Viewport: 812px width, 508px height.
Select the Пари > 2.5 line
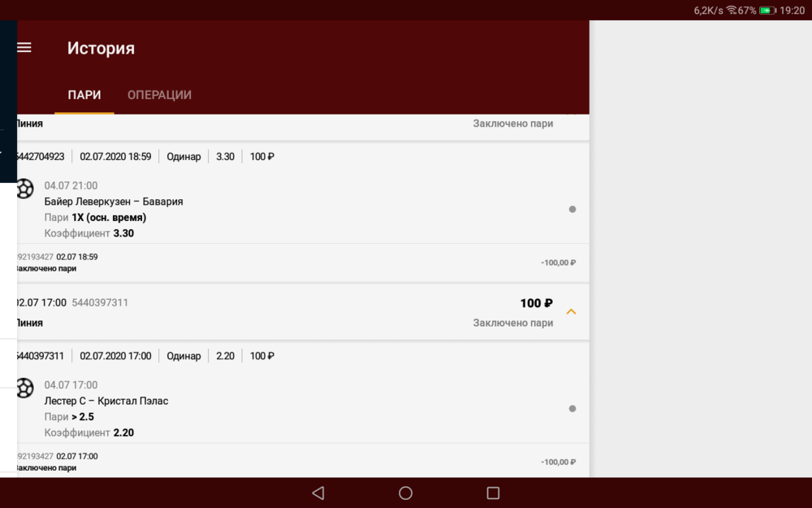pos(69,417)
